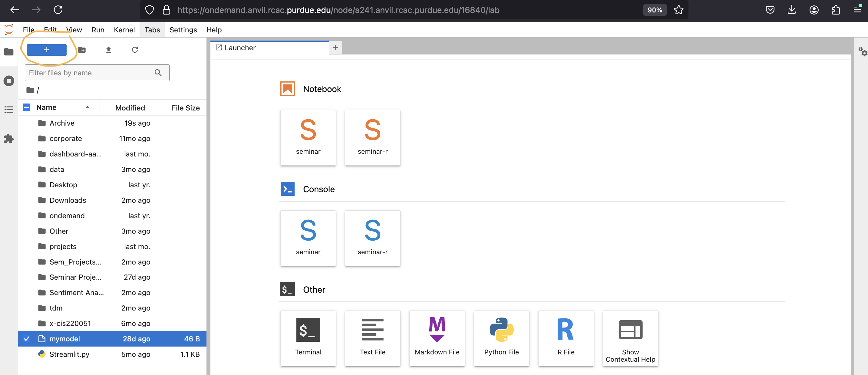
Task: Open the Tabs menu
Action: point(152,30)
